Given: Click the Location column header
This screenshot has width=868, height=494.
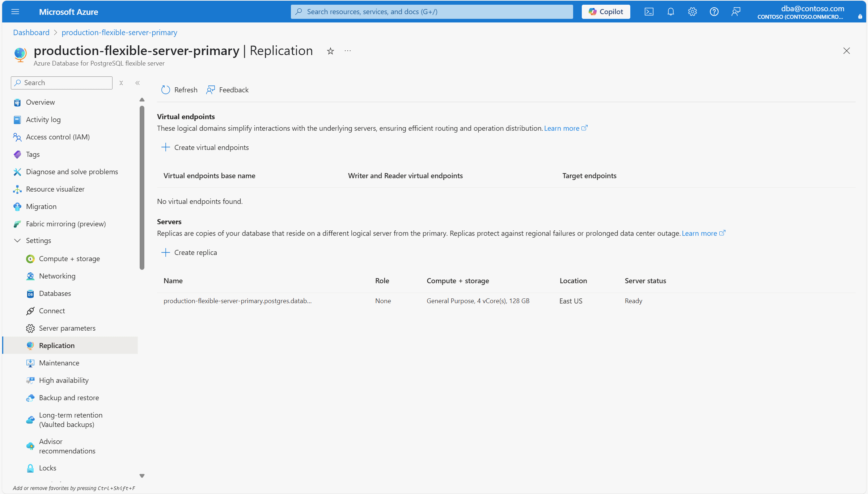Looking at the screenshot, I should click(x=573, y=281).
